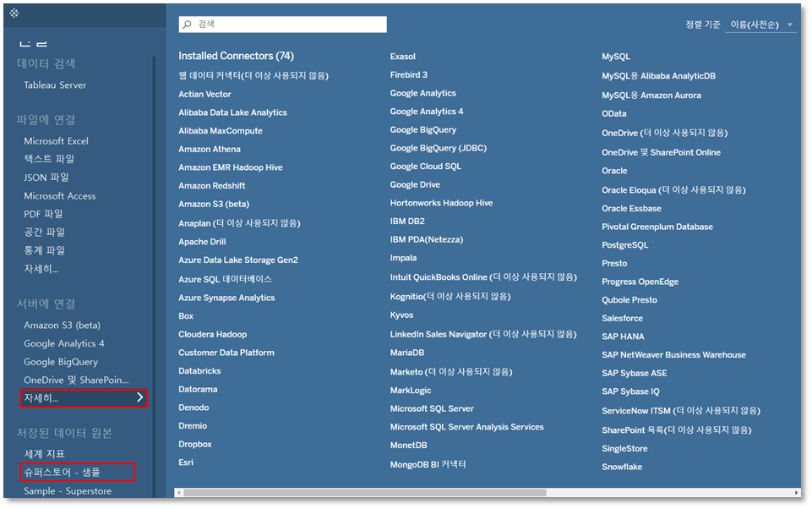Select Hortonworks Hadoop Hive connector
This screenshot has height=509, width=812.
(x=441, y=203)
